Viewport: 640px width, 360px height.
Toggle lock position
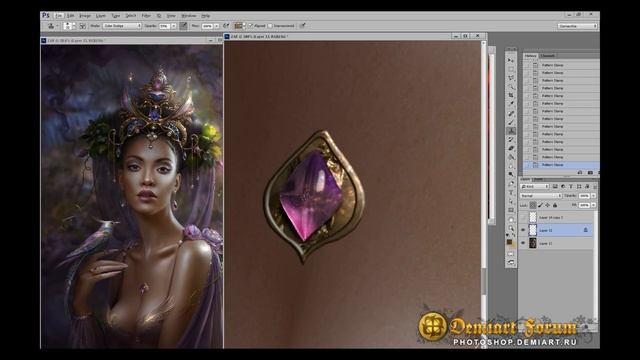click(x=547, y=205)
